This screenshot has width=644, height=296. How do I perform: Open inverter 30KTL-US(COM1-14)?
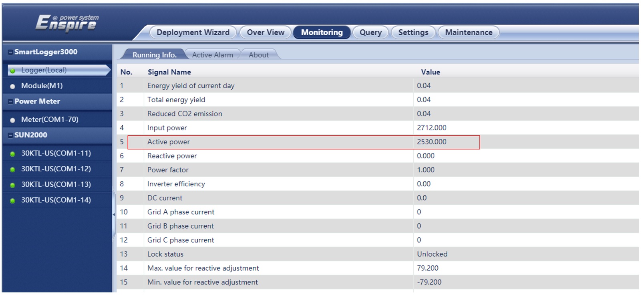click(x=56, y=200)
